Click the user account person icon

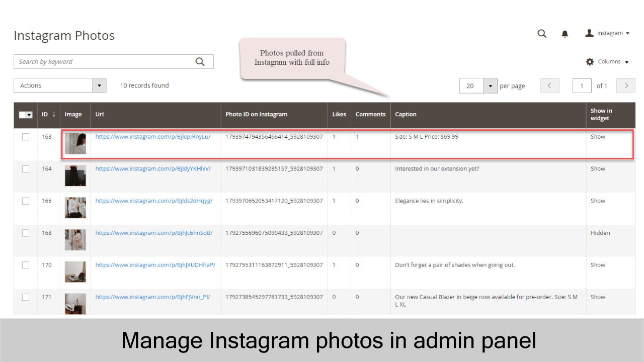tap(589, 33)
